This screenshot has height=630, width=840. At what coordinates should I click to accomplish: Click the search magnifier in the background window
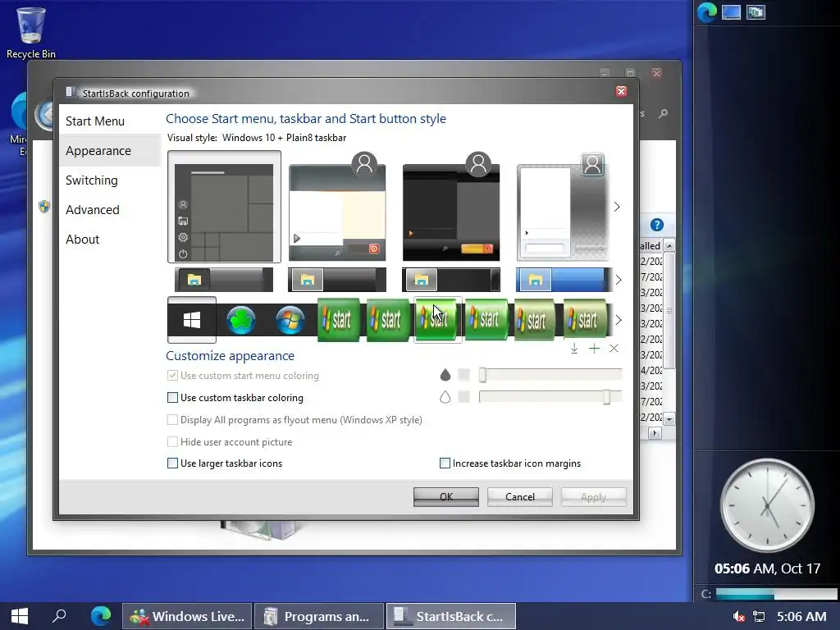coord(663,113)
